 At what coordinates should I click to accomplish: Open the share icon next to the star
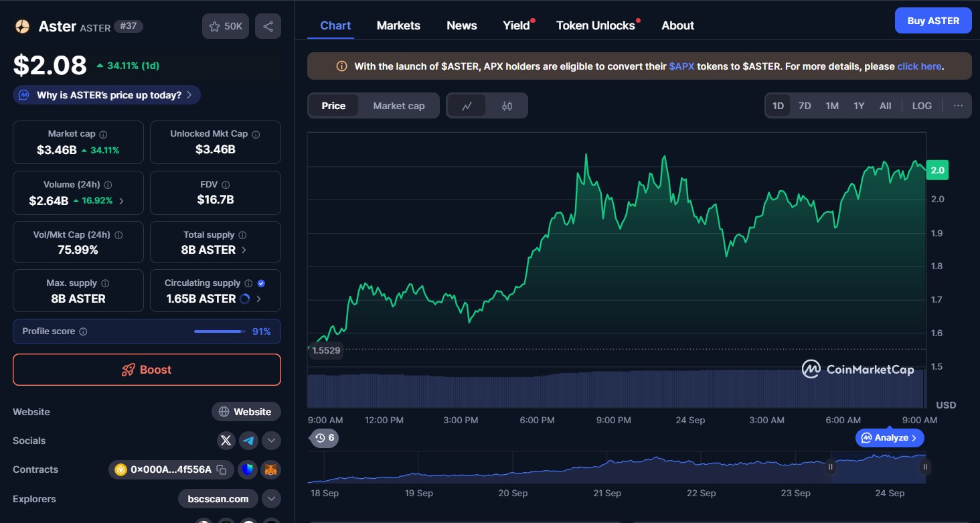pos(268,26)
